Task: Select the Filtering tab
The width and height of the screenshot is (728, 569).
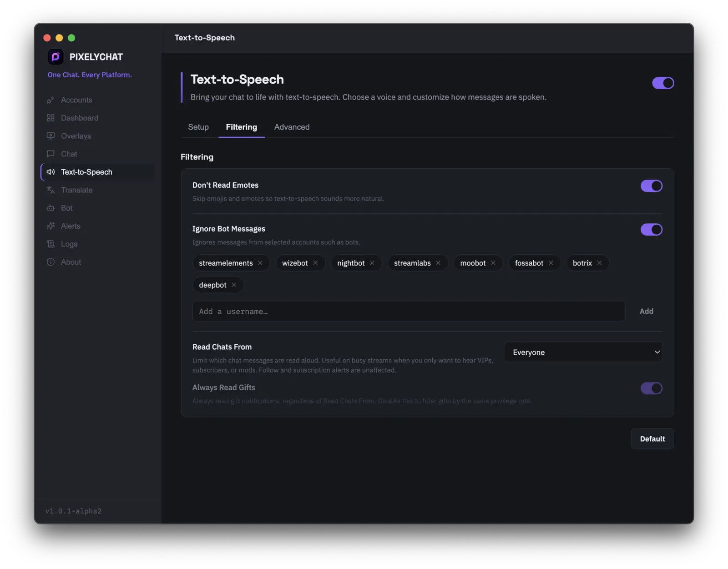Action: point(242,127)
